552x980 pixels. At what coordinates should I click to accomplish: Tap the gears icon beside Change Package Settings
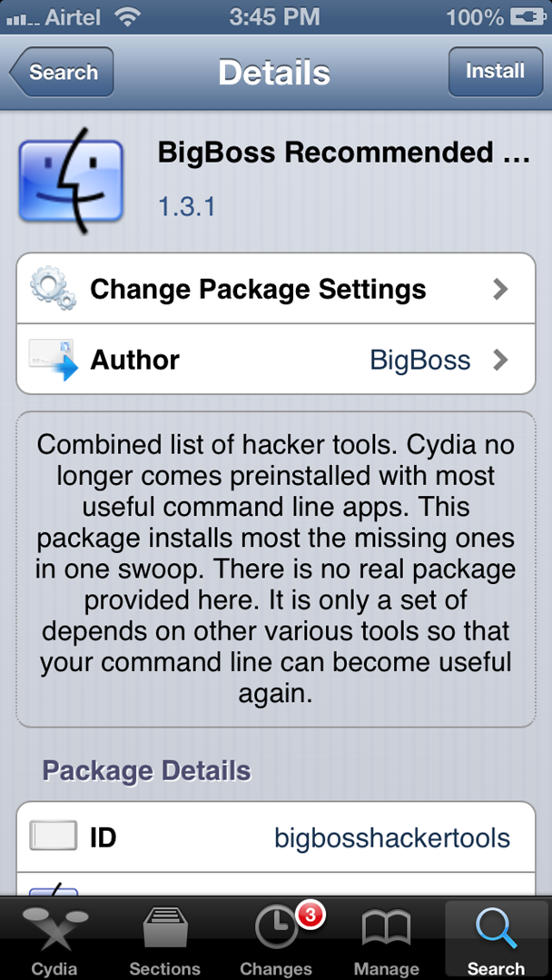[x=53, y=289]
